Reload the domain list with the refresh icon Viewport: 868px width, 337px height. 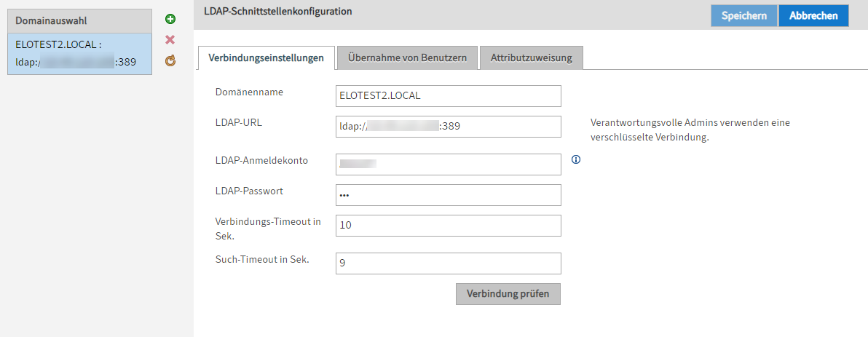tap(170, 61)
